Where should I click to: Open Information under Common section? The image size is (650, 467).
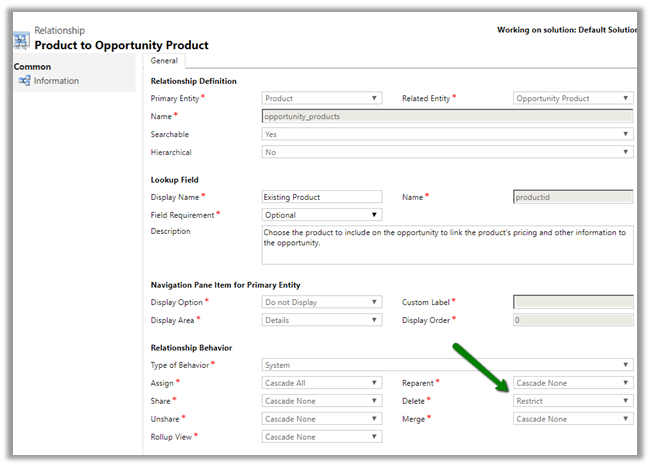(55, 81)
